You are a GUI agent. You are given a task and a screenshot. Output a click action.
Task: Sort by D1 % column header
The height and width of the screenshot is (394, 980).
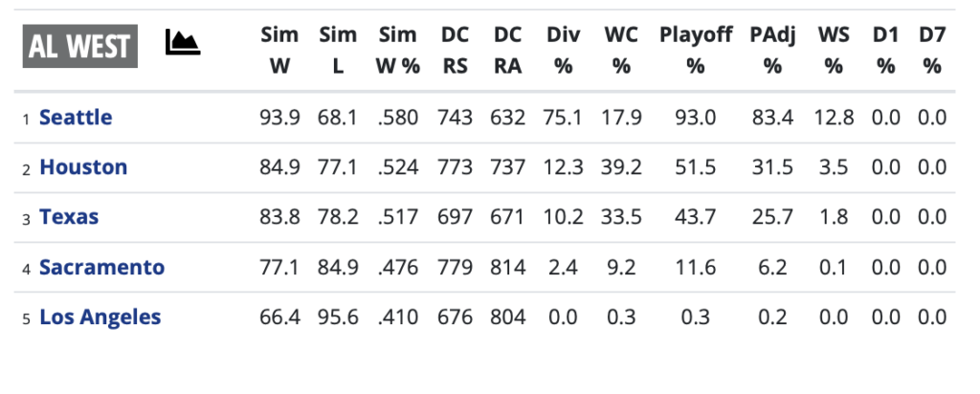point(885,51)
